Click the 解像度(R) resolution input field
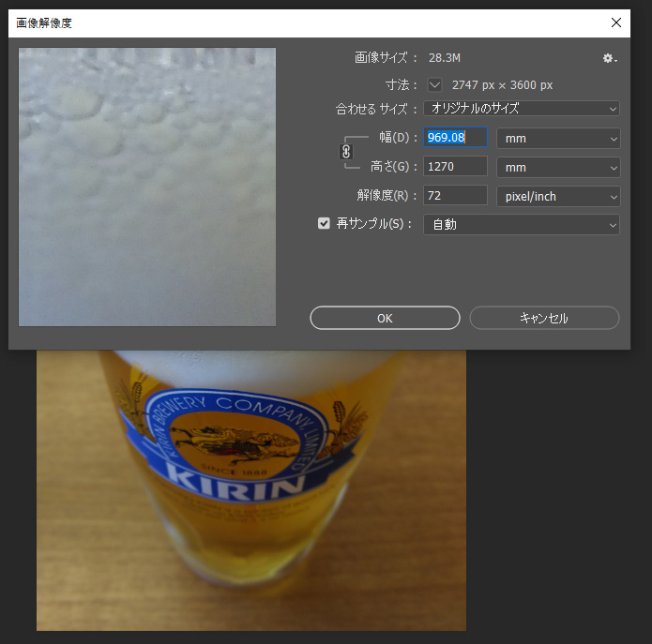 pyautogui.click(x=455, y=196)
